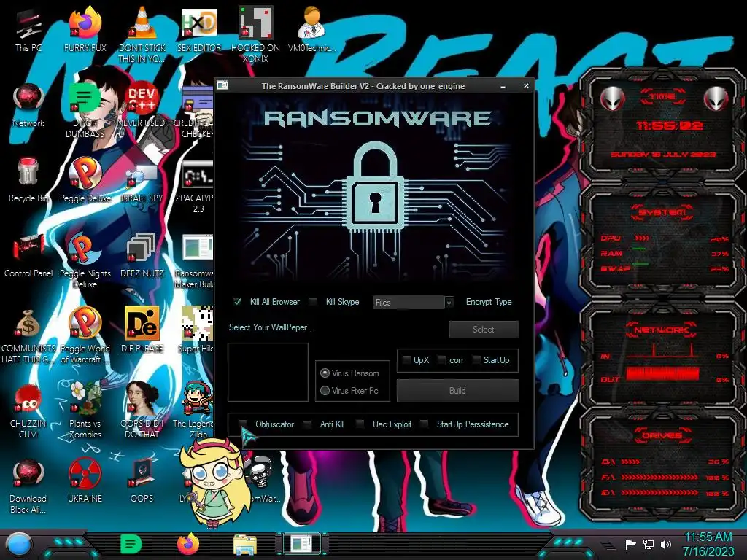Tick the StartUp checkbox beside icon

(476, 360)
